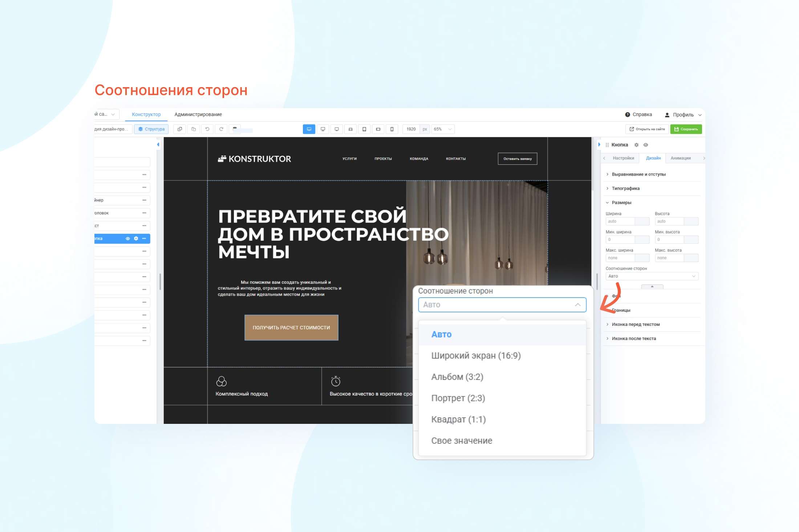Switch to the Анимации tab
Image resolution: width=799 pixels, height=532 pixels.
click(x=680, y=158)
